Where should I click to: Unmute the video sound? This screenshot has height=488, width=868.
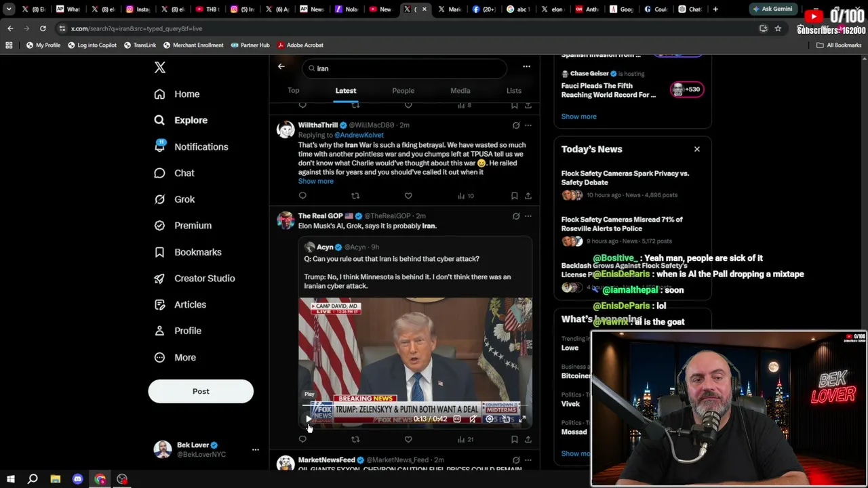tap(473, 420)
